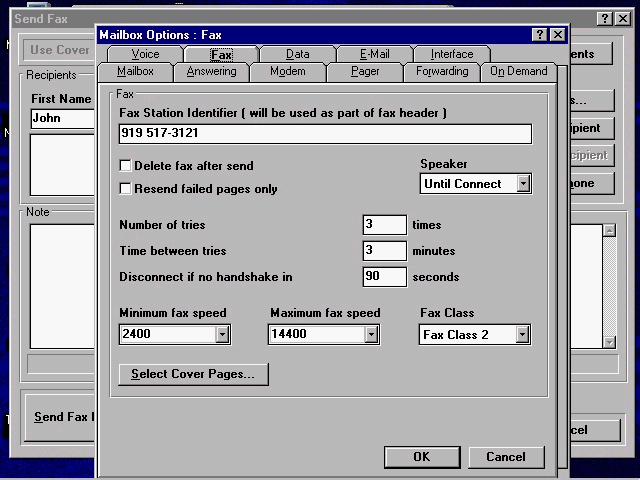Select the E-Mail tab

(374, 54)
